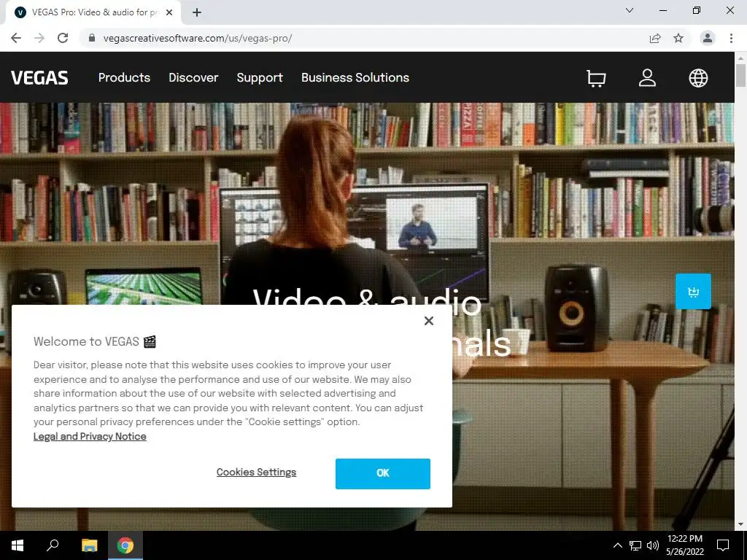The image size is (747, 560).
Task: Open the taskbar clock and date
Action: 685,545
